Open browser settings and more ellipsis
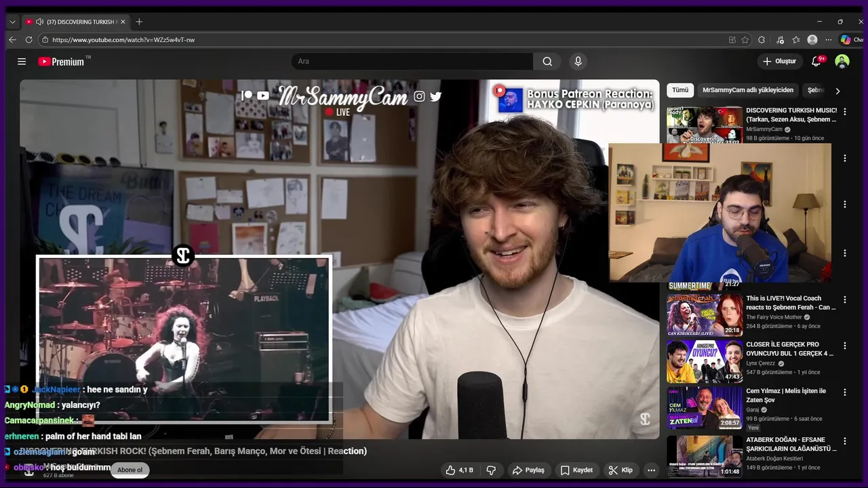 coord(829,40)
